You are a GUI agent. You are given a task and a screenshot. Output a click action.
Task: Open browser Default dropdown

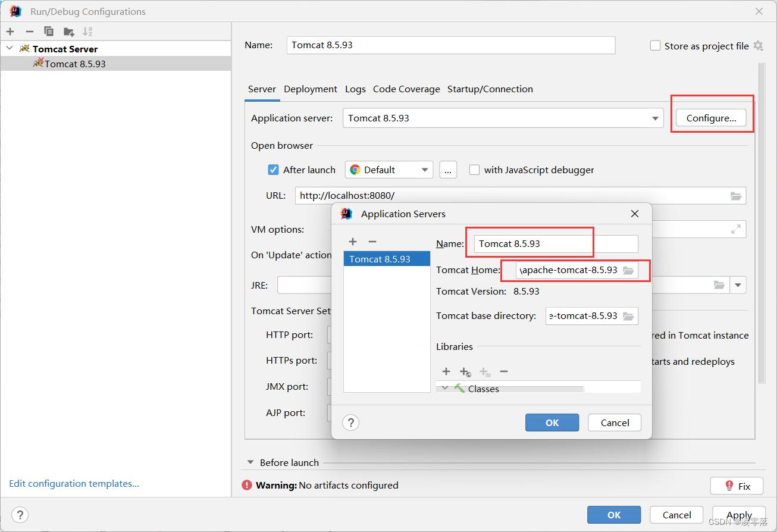[x=389, y=170]
